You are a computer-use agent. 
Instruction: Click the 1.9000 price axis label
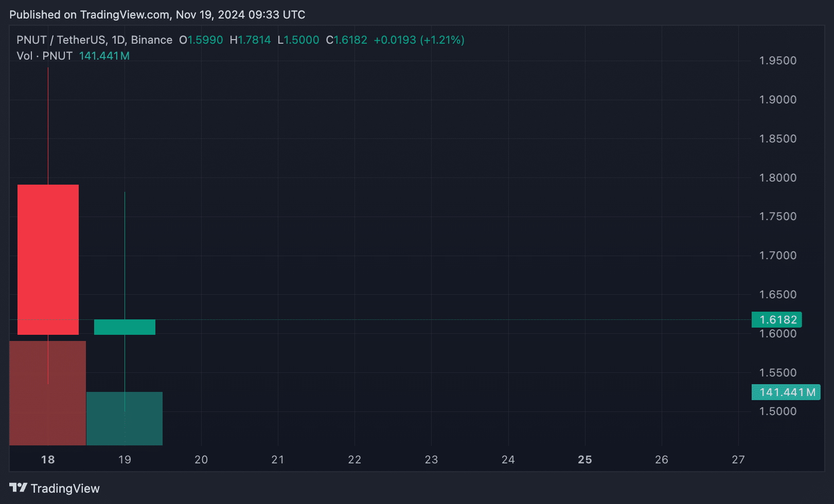pos(777,100)
